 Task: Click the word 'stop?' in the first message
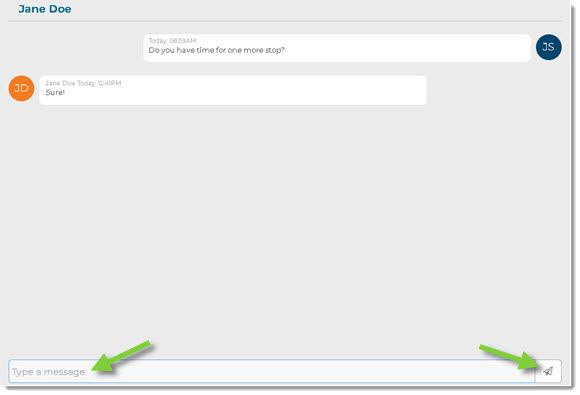click(275, 50)
